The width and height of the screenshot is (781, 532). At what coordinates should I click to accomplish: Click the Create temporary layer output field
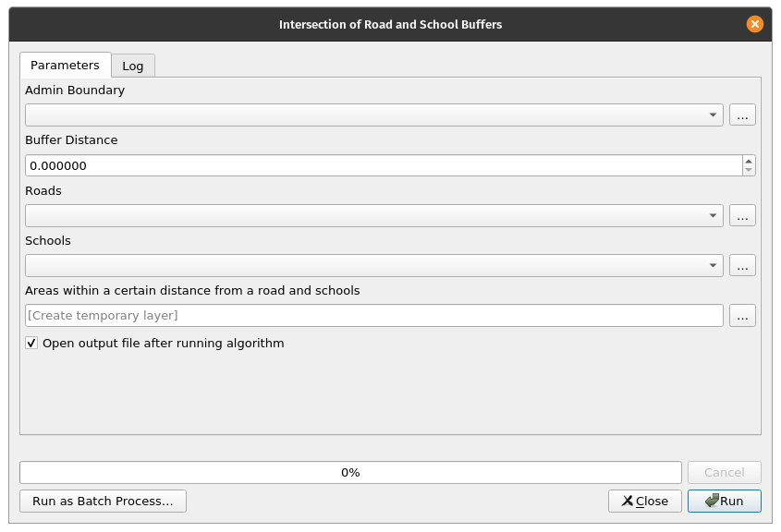pyautogui.click(x=373, y=315)
